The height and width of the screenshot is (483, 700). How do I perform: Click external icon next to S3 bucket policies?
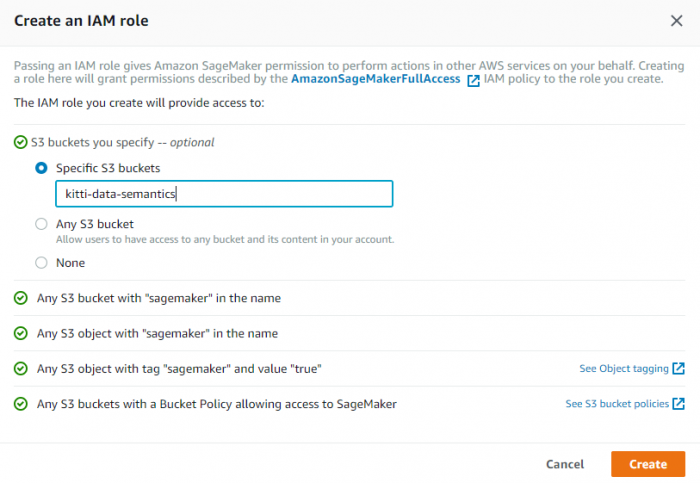point(679,404)
